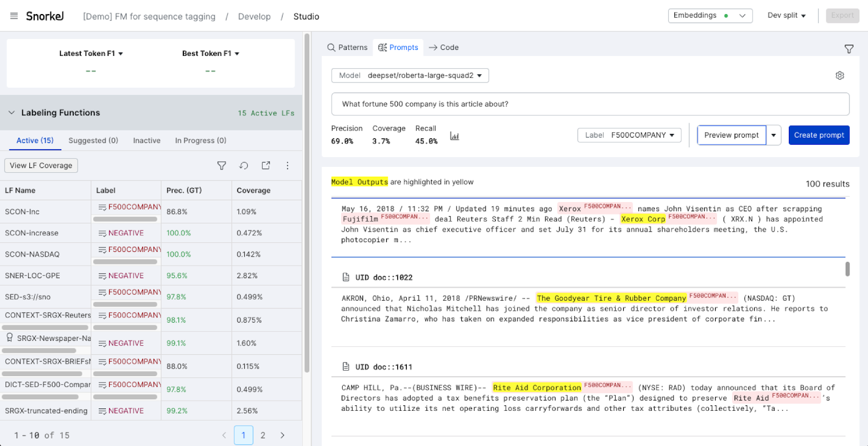
Task: Click label icon in SCON-Inc row
Action: [102, 207]
